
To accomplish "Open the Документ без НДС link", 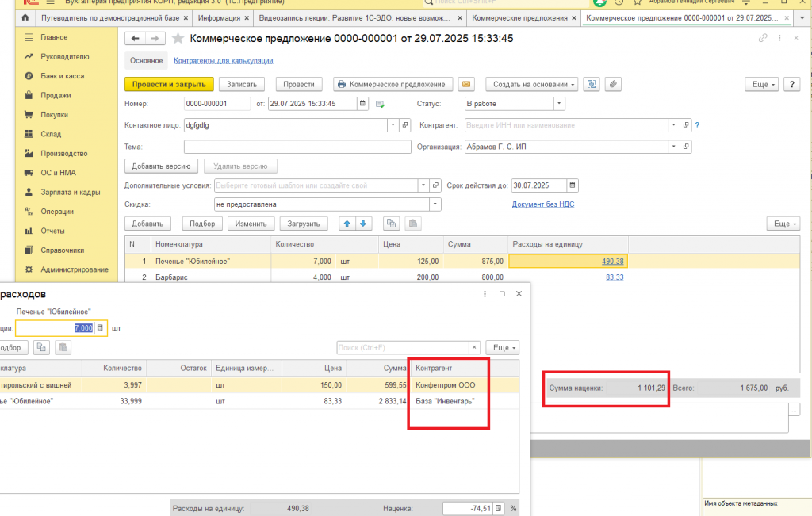I will pos(543,204).
